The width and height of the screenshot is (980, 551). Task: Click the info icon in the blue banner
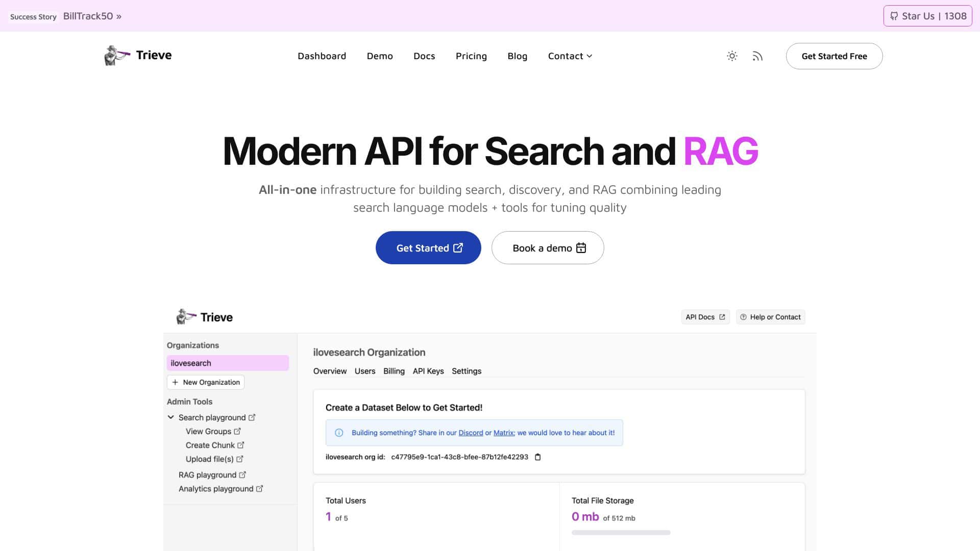339,433
